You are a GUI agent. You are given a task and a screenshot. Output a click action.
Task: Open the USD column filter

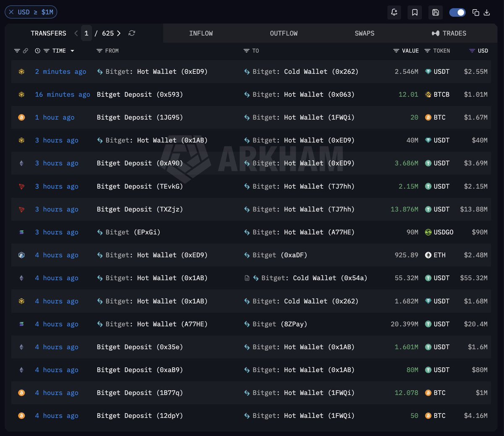(472, 51)
